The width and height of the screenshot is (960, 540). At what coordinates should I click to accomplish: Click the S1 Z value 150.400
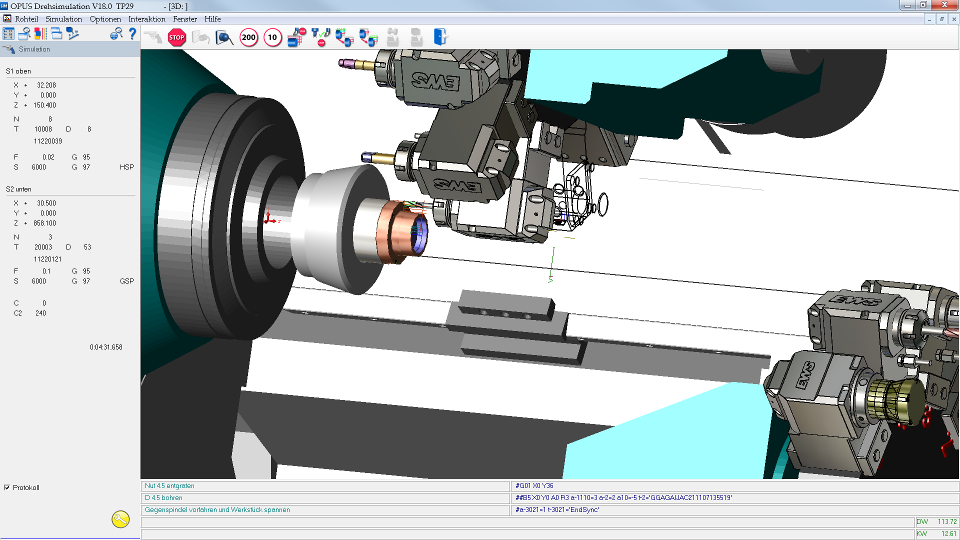click(45, 105)
